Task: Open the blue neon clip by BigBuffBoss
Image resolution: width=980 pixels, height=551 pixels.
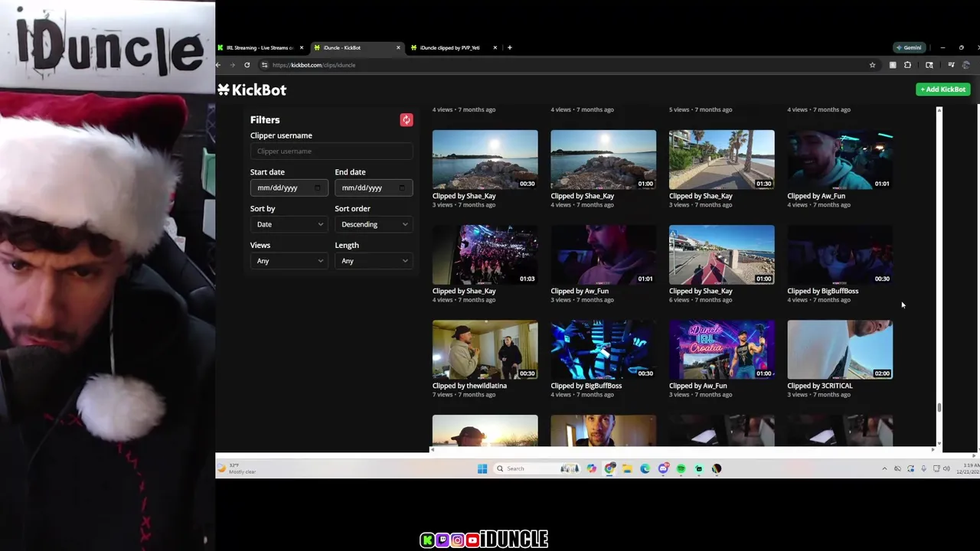Action: coord(603,350)
